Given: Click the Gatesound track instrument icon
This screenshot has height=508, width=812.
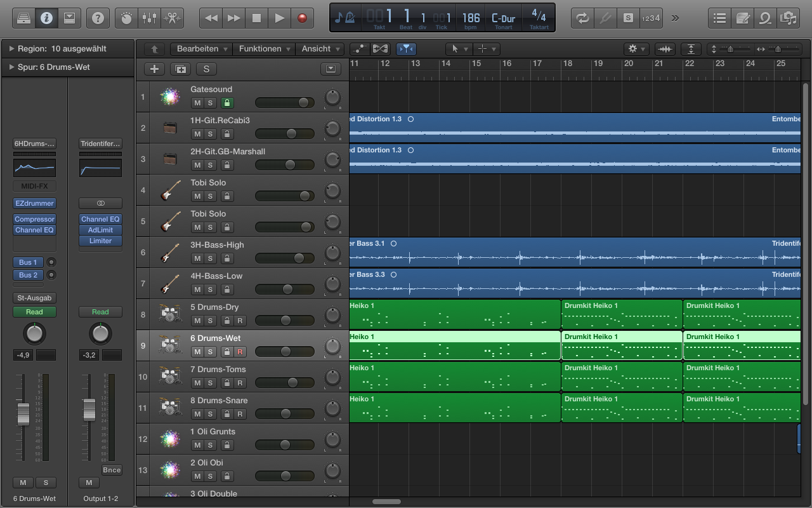Looking at the screenshot, I should click(x=169, y=97).
